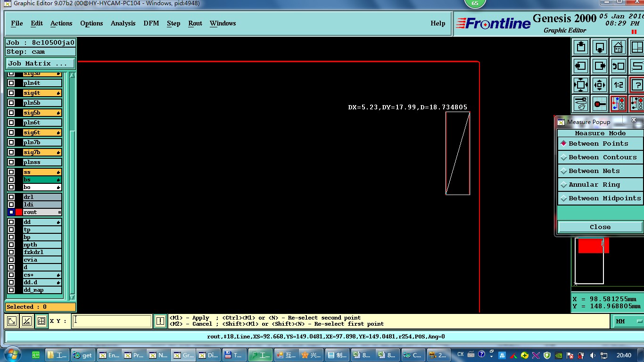Click the layer list vertical scrollbar
This screenshot has height=362, width=644.
(x=72, y=186)
